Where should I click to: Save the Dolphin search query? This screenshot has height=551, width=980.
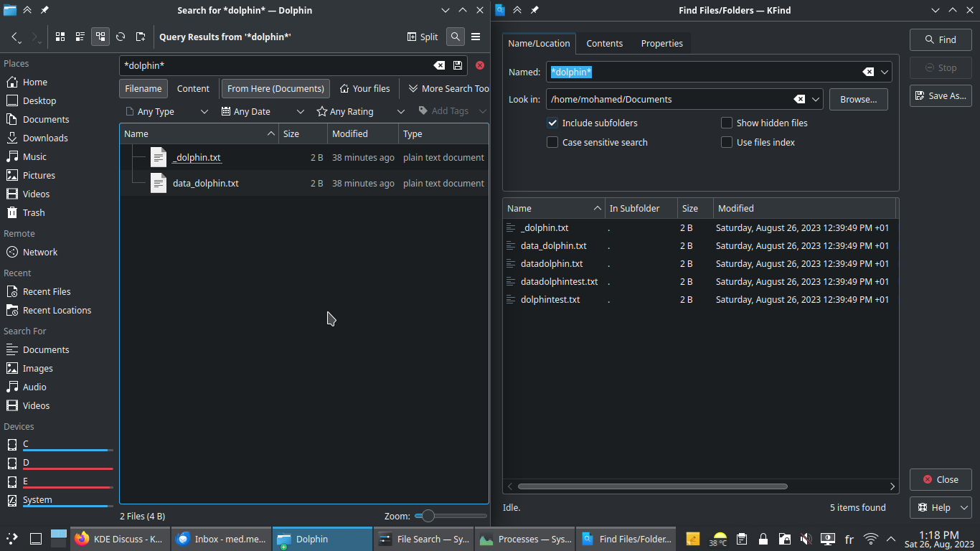(458, 65)
